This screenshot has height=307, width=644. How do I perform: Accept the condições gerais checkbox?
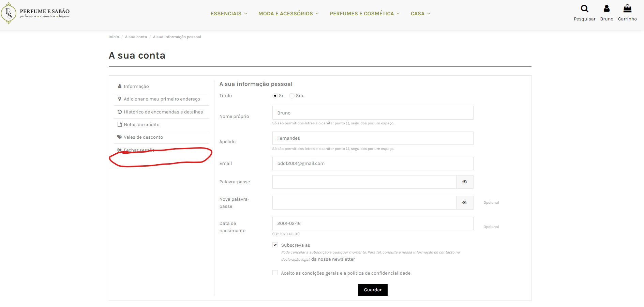(x=275, y=273)
